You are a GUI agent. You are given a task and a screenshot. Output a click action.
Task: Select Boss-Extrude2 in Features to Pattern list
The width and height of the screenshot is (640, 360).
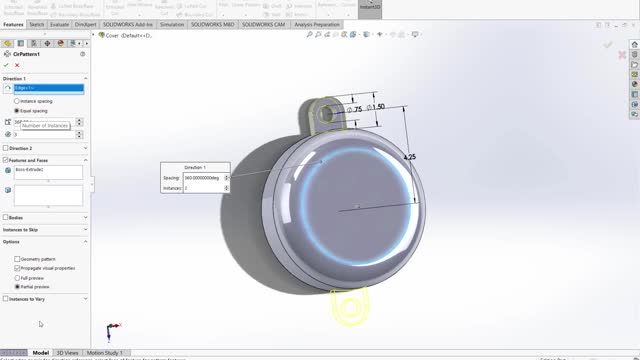point(30,169)
